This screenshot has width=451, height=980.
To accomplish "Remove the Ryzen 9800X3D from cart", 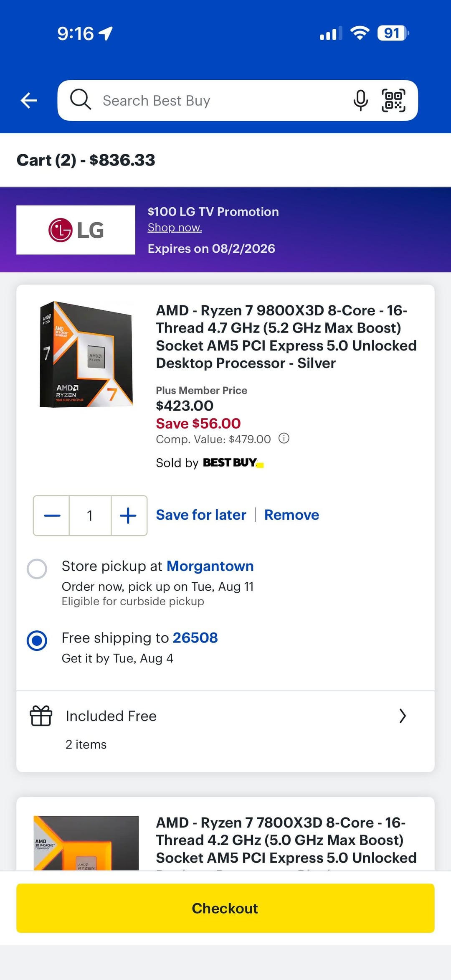I will (x=291, y=515).
